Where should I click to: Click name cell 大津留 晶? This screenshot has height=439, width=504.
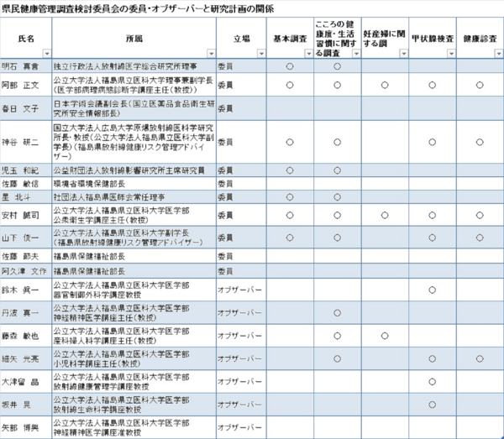point(26,382)
